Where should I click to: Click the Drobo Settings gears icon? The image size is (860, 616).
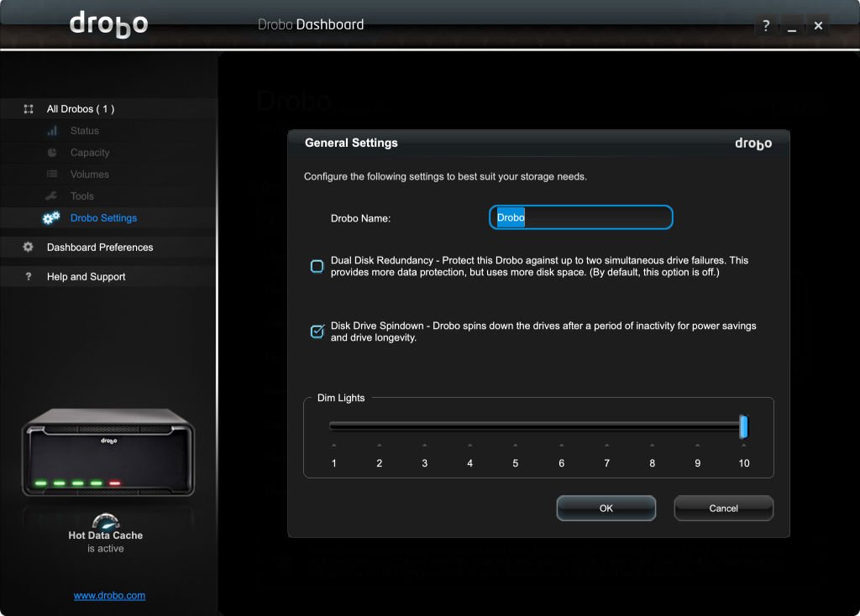coord(51,218)
